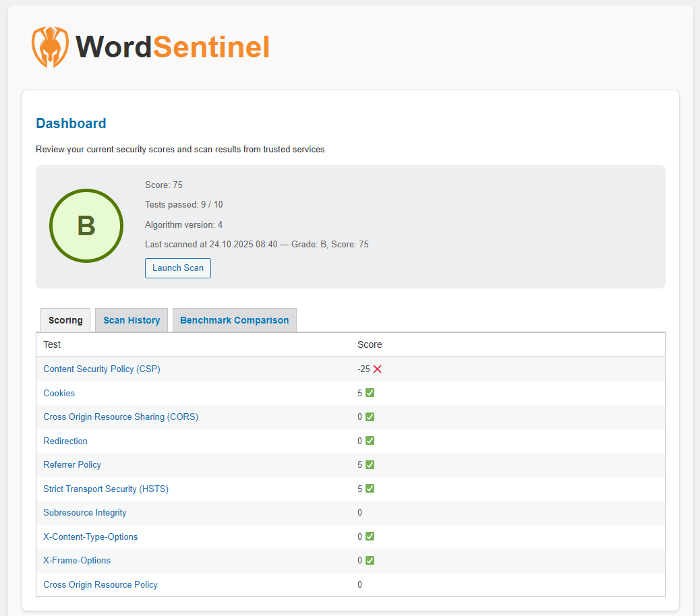The height and width of the screenshot is (616, 700).
Task: Click the green grade B badge
Action: coord(86,226)
